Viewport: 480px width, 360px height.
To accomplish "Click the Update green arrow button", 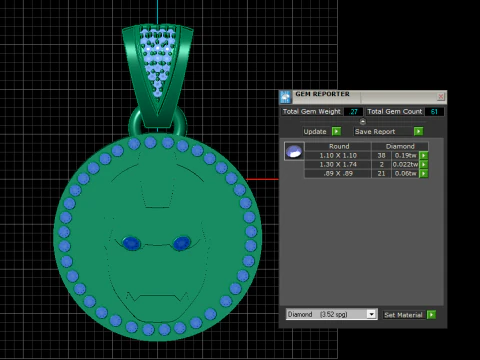I will pyautogui.click(x=336, y=131).
